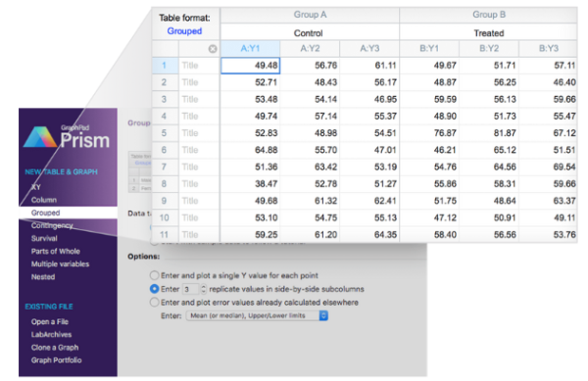The width and height of the screenshot is (588, 381).
Task: Select the cell containing 64.88
Action: click(x=250, y=150)
